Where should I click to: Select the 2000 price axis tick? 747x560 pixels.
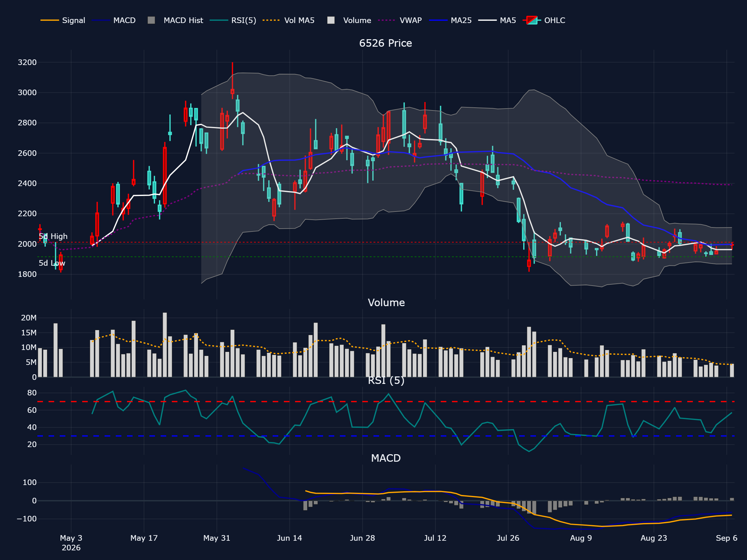27,244
